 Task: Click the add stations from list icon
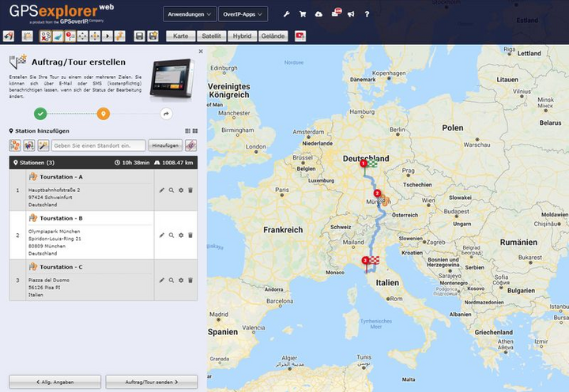(x=15, y=145)
